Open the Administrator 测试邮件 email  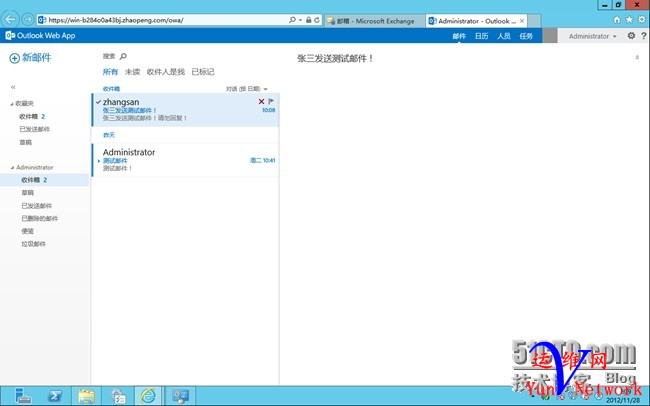185,160
